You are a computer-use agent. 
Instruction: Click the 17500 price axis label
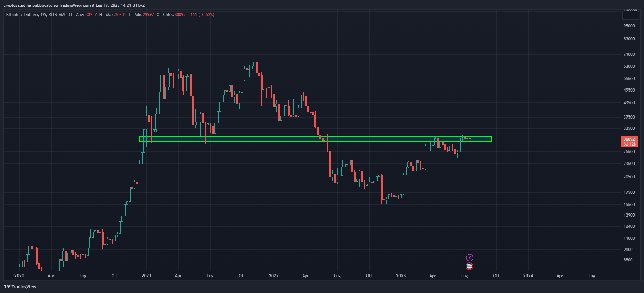(x=629, y=192)
